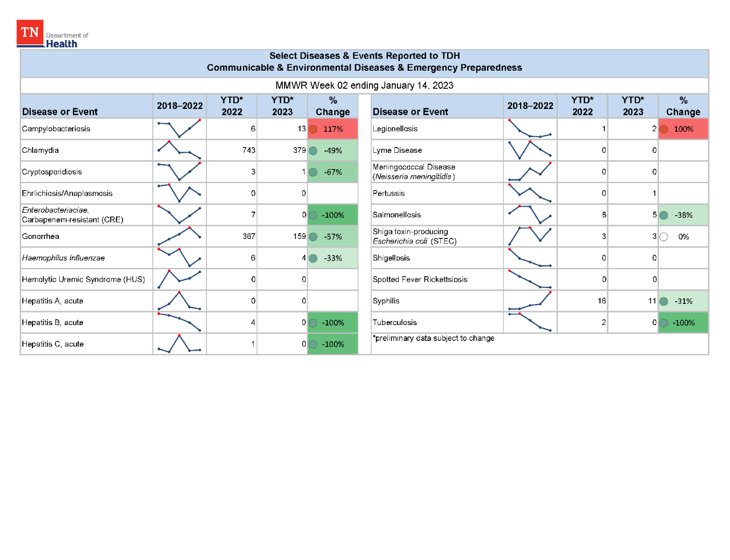Image resolution: width=730 pixels, height=560 pixels.
Task: Click the 'preliminary data subject to change' footnote
Action: (x=433, y=338)
